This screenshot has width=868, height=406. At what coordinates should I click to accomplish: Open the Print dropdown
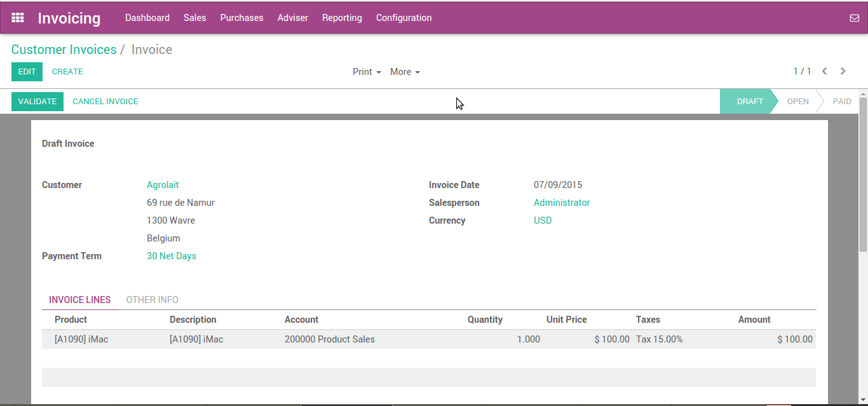[367, 72]
